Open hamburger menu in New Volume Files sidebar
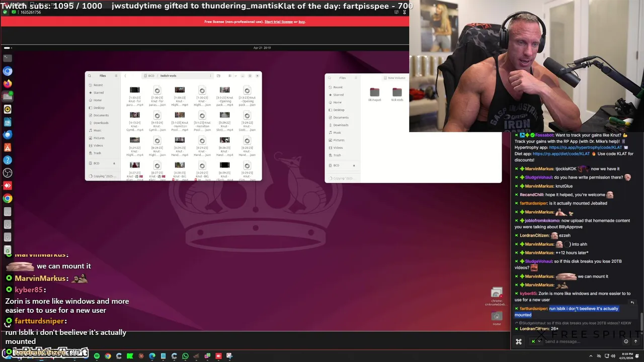Image resolution: width=644 pixels, height=362 pixels. click(x=356, y=78)
